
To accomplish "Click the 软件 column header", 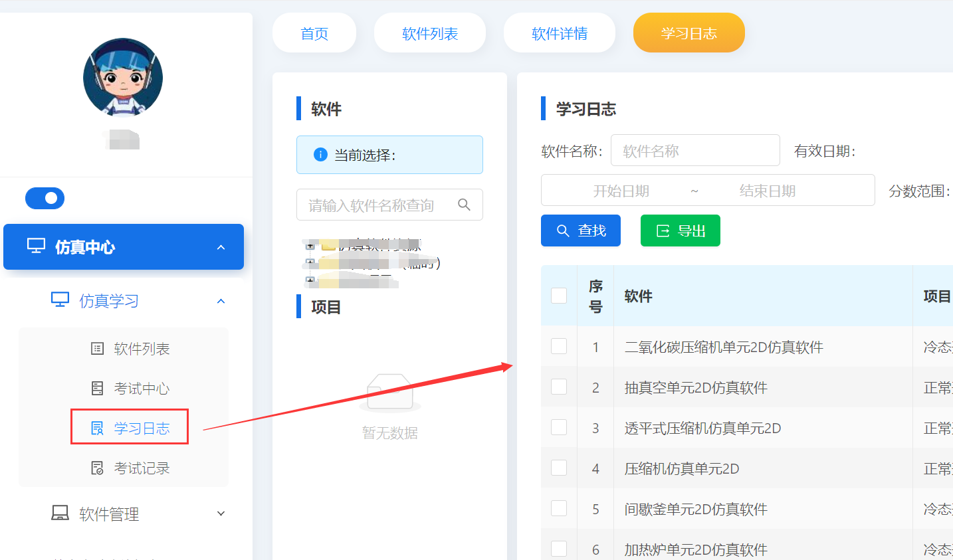I will [638, 296].
